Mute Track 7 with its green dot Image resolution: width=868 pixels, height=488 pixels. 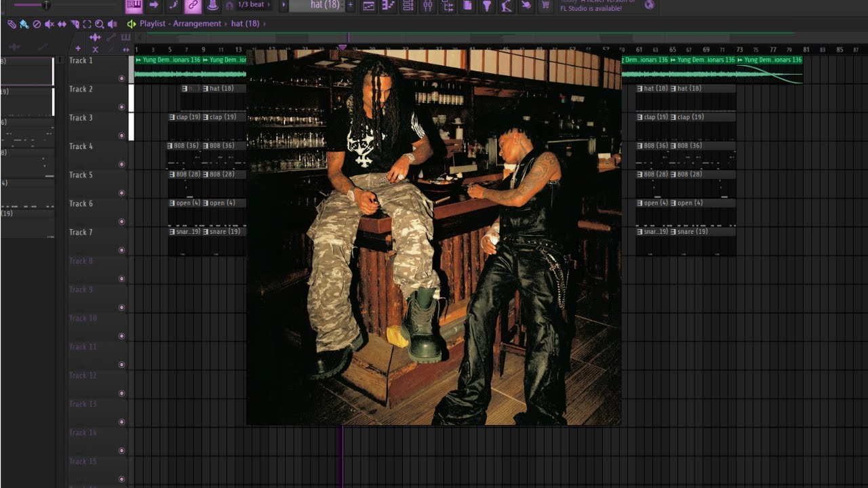tap(122, 250)
